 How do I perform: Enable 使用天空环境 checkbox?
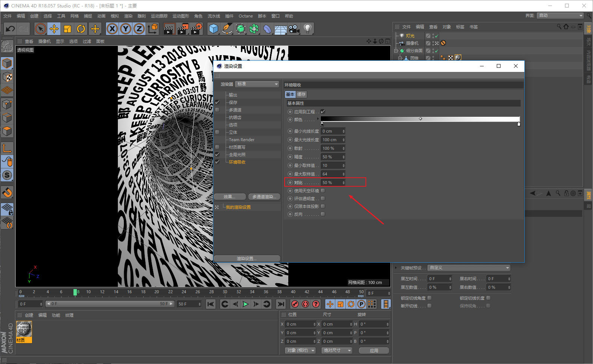click(x=323, y=190)
